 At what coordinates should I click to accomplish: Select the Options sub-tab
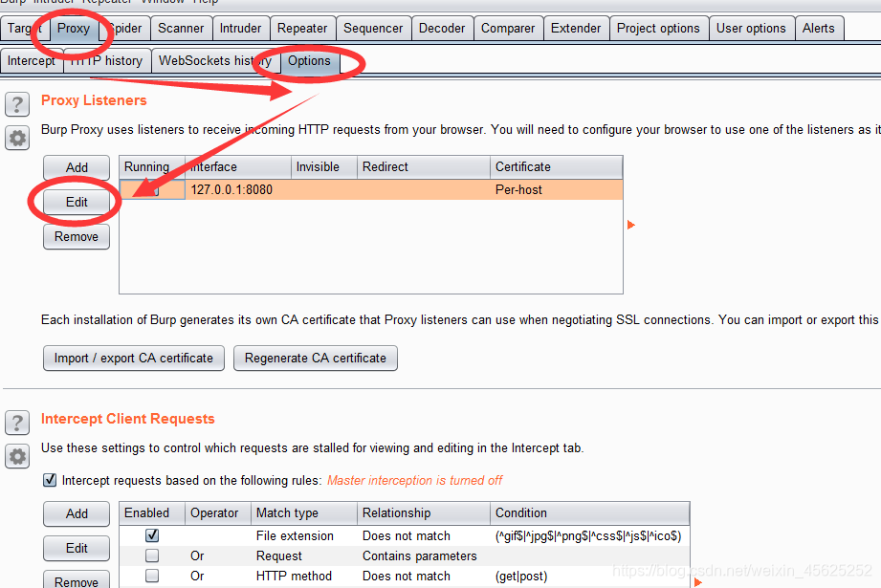309,60
